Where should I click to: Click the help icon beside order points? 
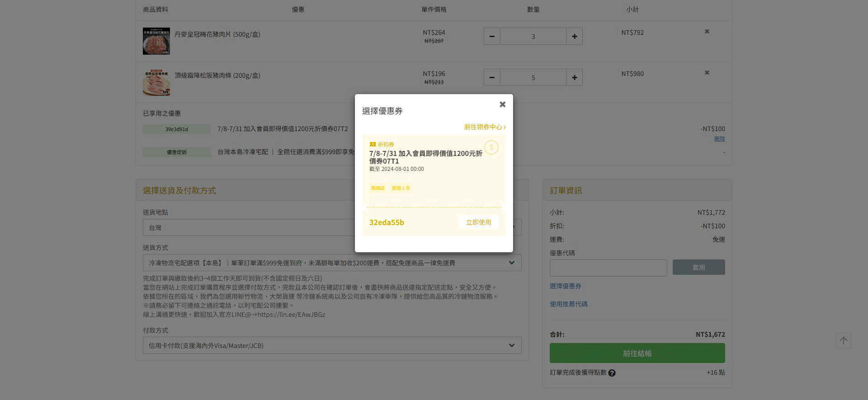612,373
